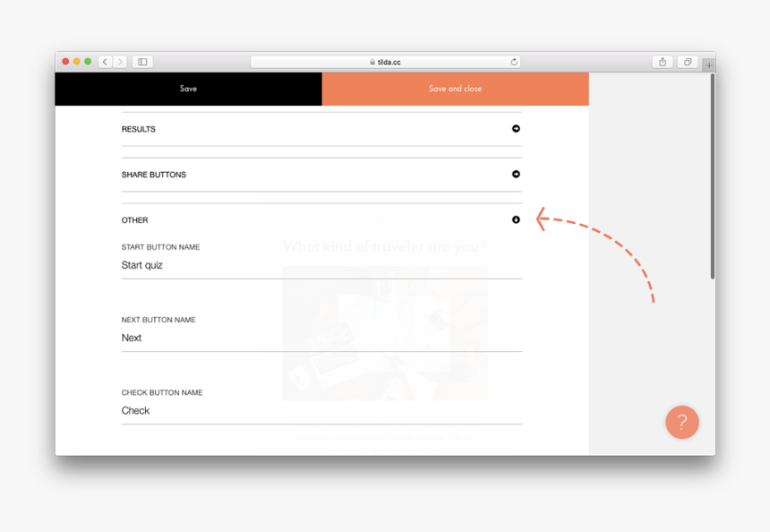This screenshot has height=532, width=770.
Task: Edit the Check button name field
Action: click(x=321, y=411)
